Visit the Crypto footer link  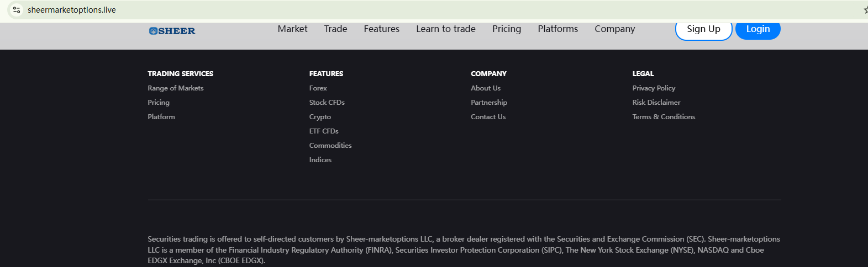[x=320, y=117]
